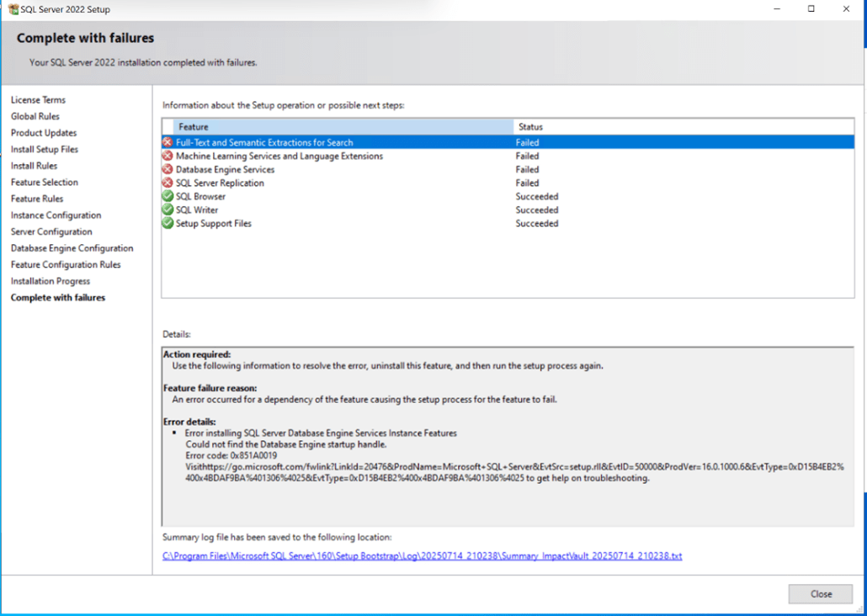Click the failed icon beside Database Engine Services

coord(168,169)
